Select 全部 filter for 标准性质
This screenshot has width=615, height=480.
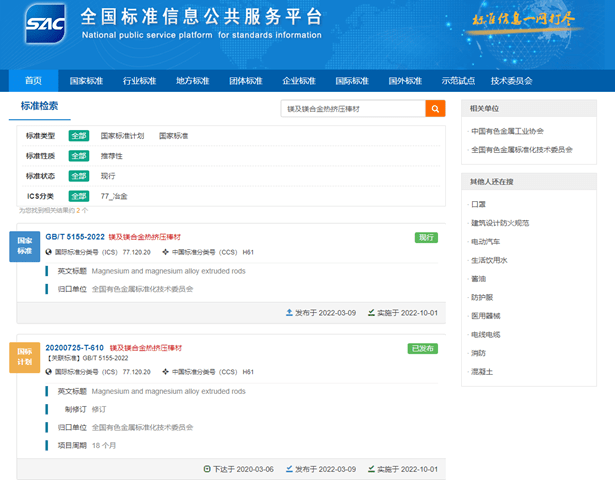79,156
